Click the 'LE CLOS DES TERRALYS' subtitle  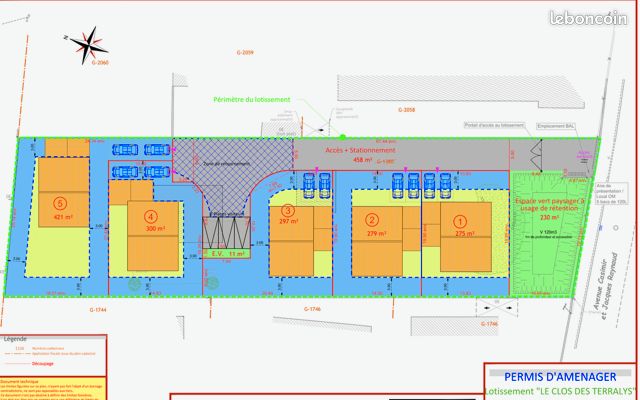(x=584, y=391)
